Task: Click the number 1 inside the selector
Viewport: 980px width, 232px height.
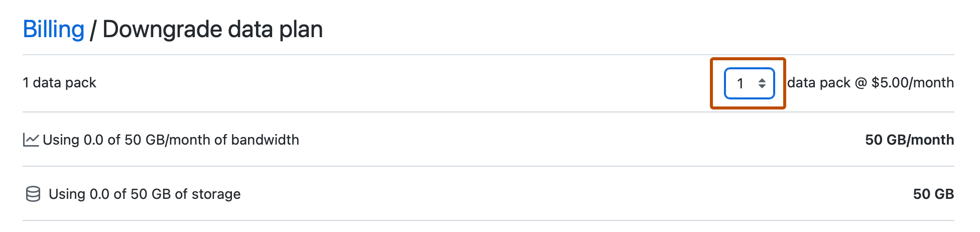Action: click(740, 83)
